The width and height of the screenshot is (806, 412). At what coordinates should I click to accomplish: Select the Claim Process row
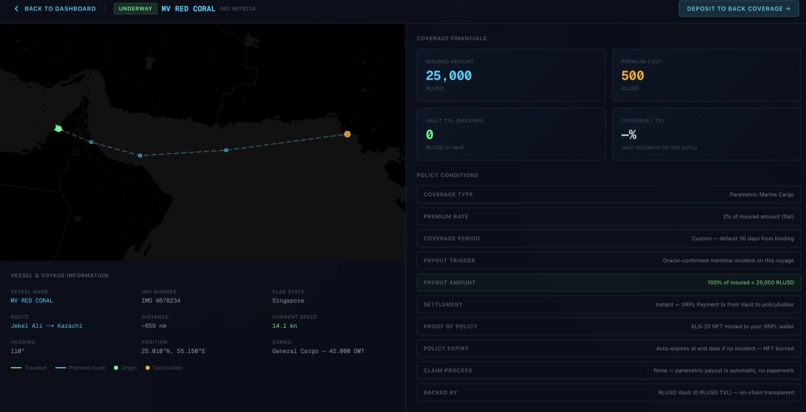click(x=609, y=370)
